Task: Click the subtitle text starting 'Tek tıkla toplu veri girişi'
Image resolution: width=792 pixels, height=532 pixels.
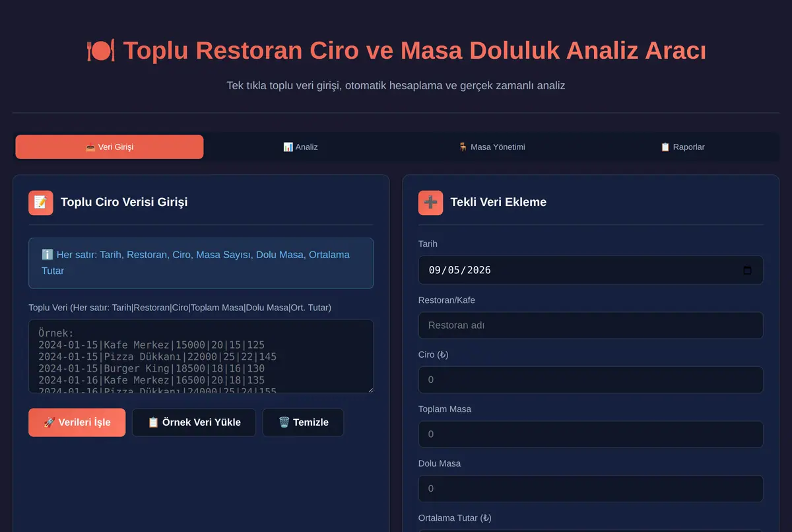Action: pyautogui.click(x=396, y=85)
